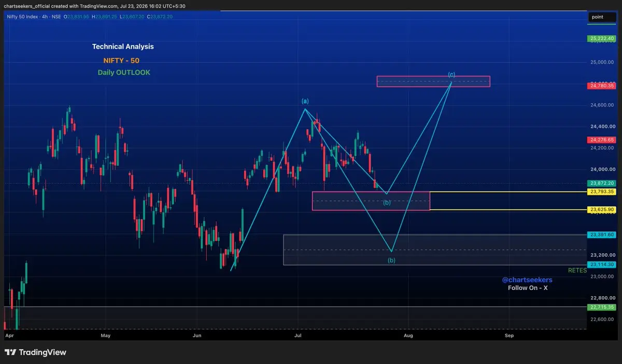Click the 'NSE' exchange label

click(56, 17)
